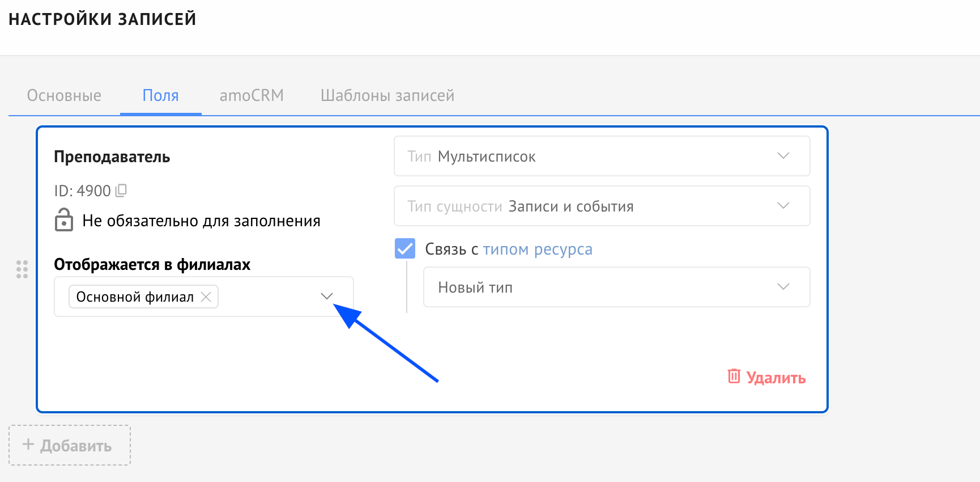Remove the Основной филиал tag

point(207,297)
